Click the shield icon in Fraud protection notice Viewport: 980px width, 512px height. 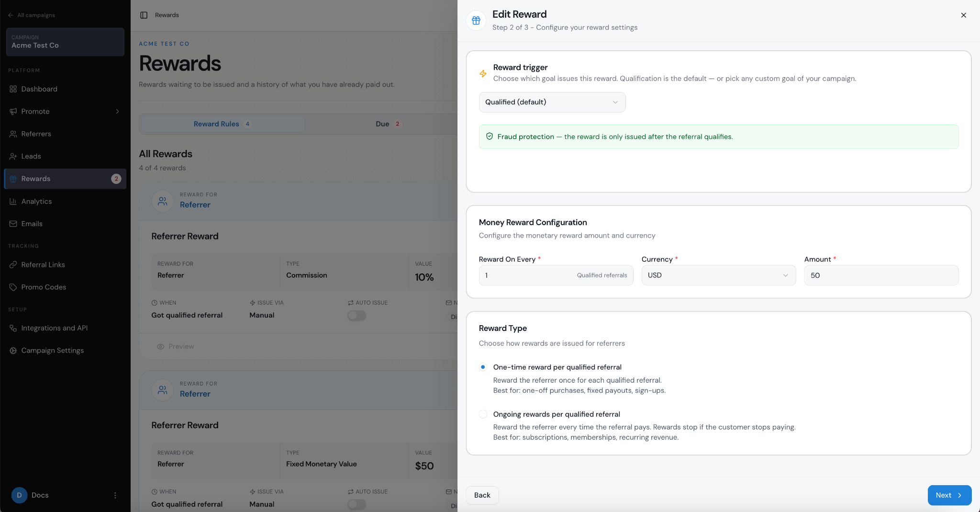(490, 137)
